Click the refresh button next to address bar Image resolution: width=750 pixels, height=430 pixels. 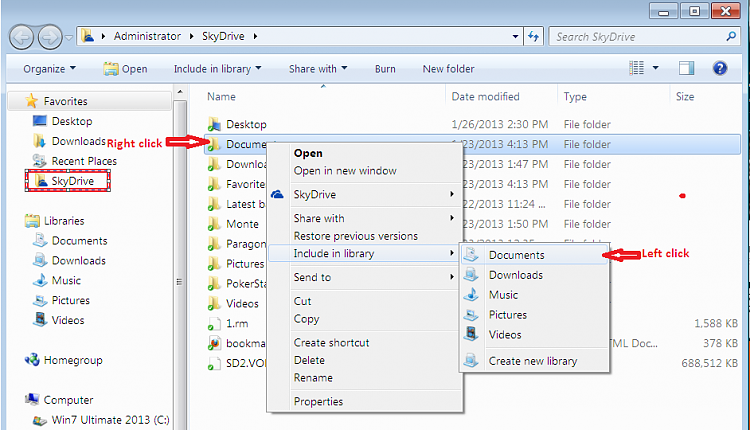(x=533, y=36)
